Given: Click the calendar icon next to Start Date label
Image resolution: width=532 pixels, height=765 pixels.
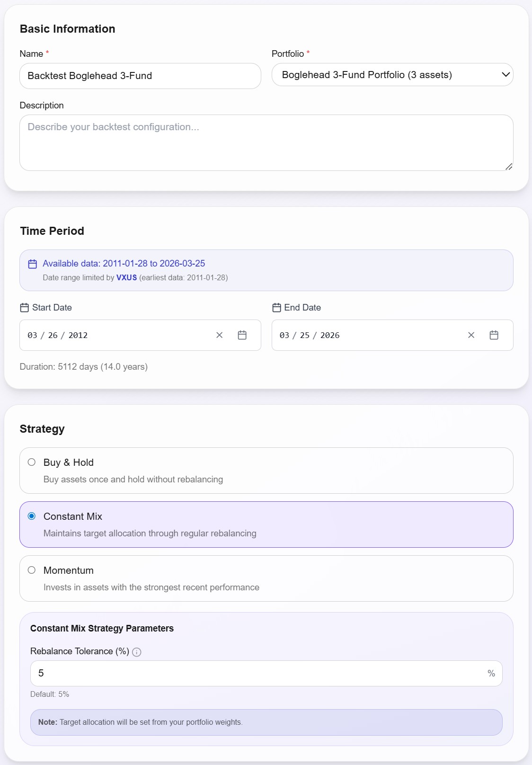Looking at the screenshot, I should (25, 308).
